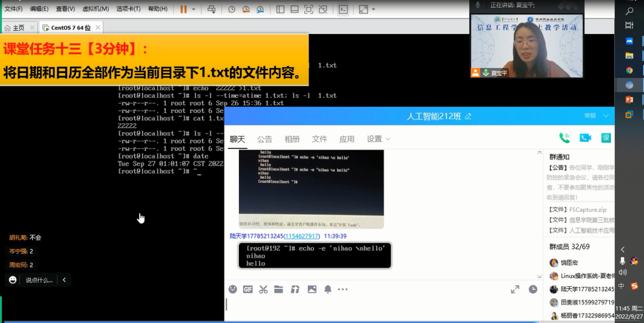This screenshot has height=323, width=644.
Task: Open the GIF picker in the chat
Action: pyautogui.click(x=248, y=289)
